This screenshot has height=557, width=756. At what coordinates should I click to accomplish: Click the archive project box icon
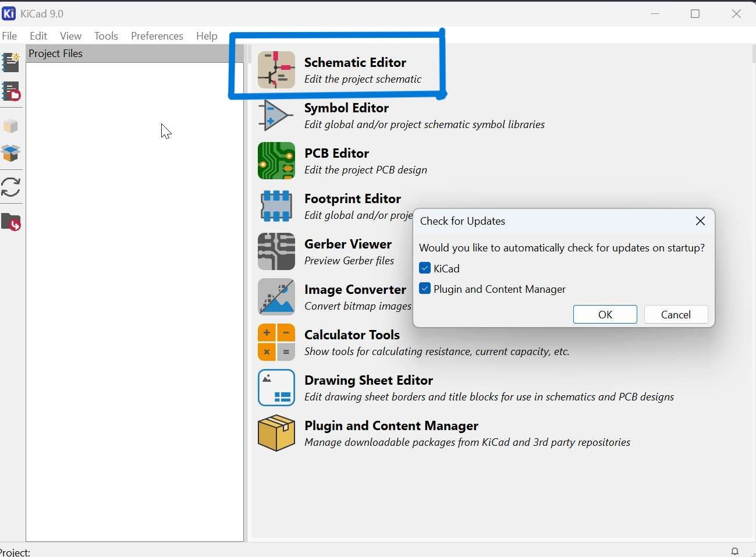11,126
